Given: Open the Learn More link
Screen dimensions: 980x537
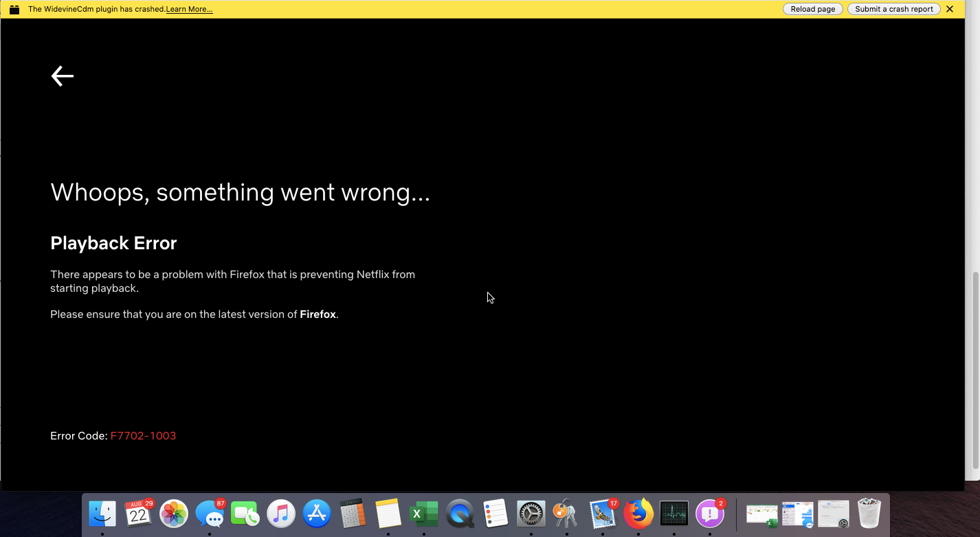Looking at the screenshot, I should (x=189, y=9).
